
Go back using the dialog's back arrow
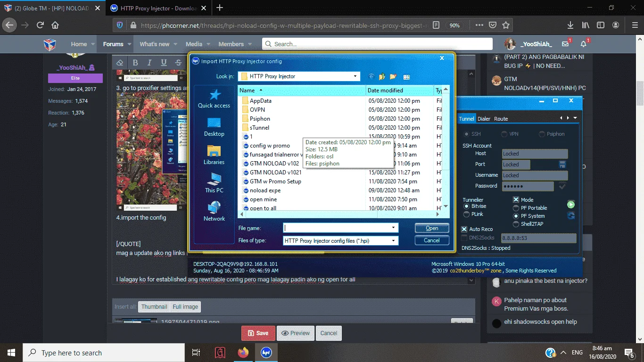click(371, 77)
